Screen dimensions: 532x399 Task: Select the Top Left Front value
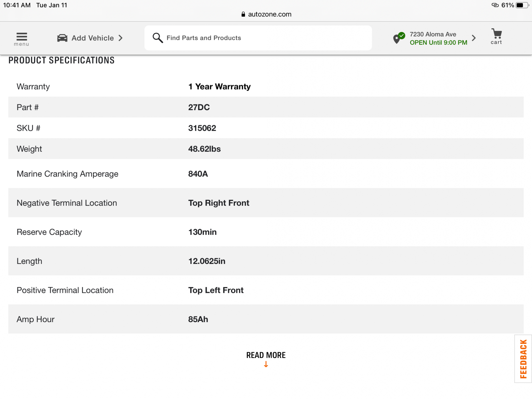click(x=216, y=290)
